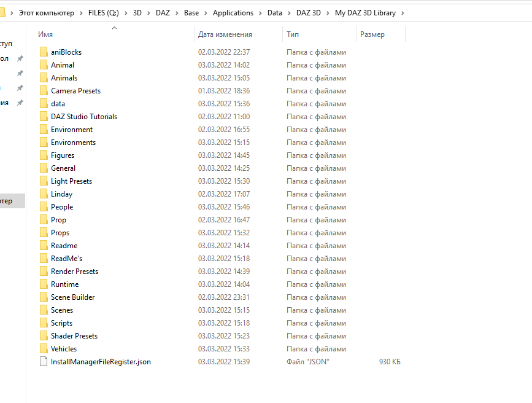Click the Vehicles folder icon

(x=44, y=349)
